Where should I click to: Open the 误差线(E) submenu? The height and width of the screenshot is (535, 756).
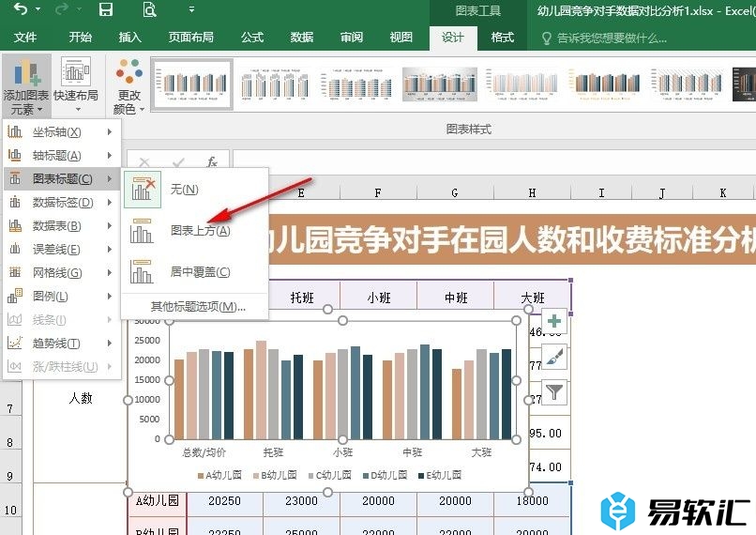tap(62, 250)
